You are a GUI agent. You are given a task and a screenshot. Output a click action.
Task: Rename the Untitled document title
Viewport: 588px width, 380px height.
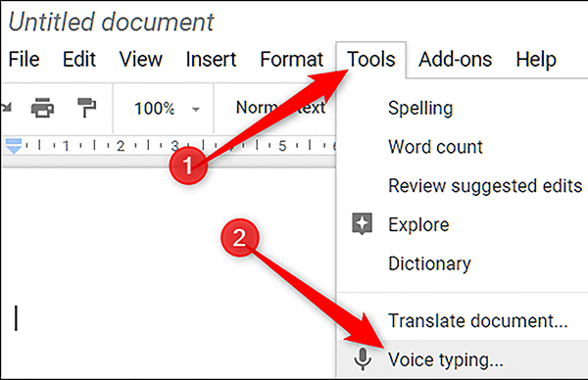click(111, 22)
